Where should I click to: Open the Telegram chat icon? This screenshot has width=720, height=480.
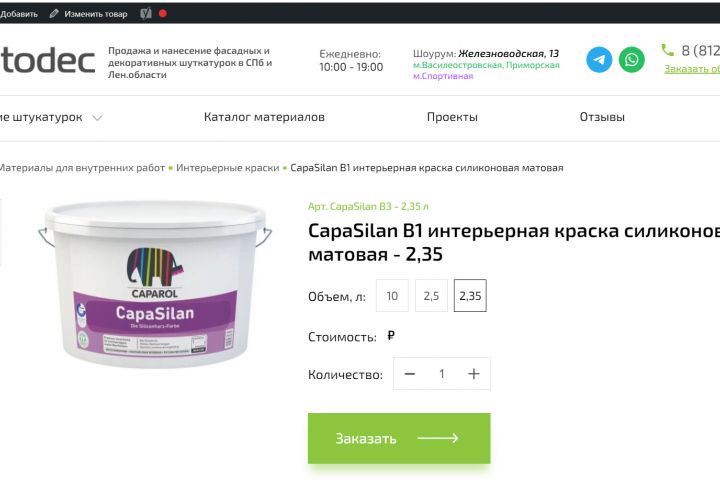click(599, 60)
